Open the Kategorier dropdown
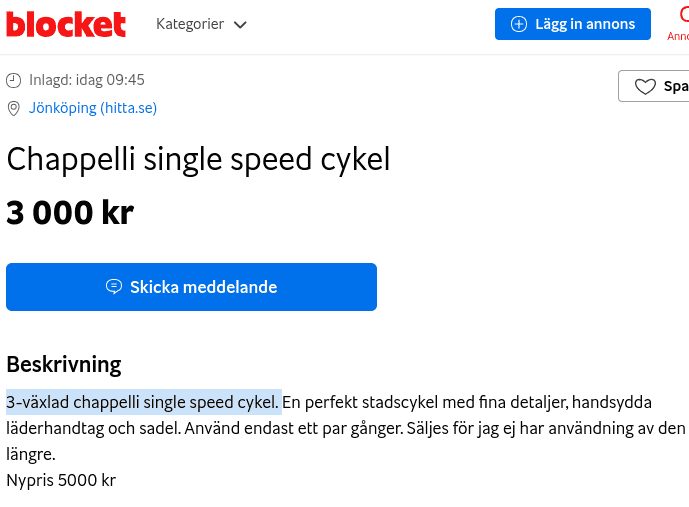 point(201,24)
